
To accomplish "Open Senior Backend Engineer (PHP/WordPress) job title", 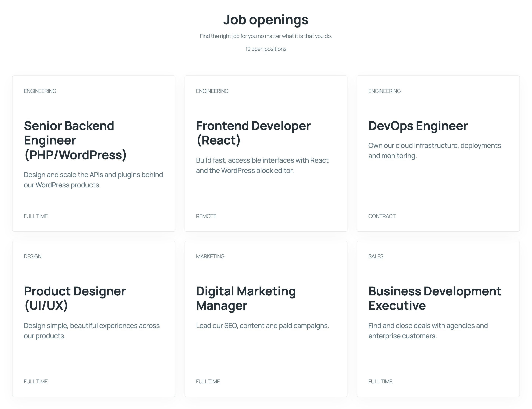I will pos(75,141).
